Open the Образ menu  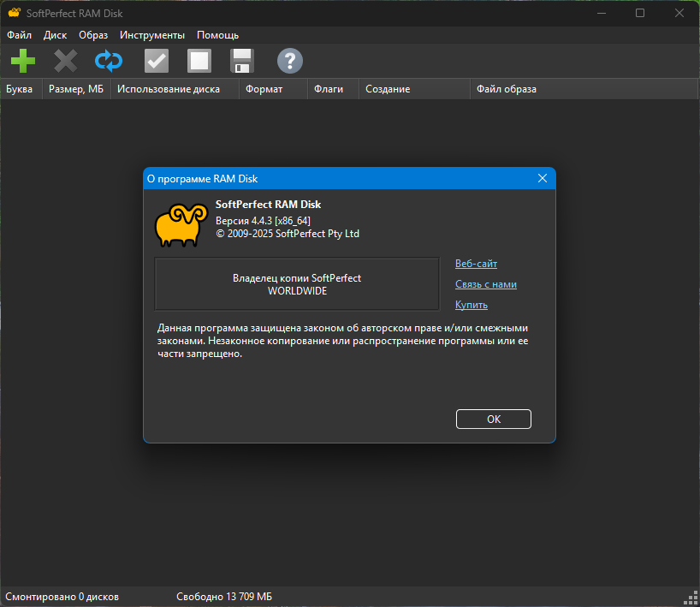93,35
